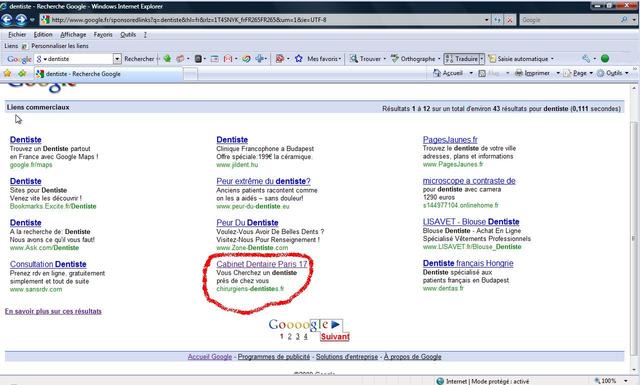Click the Suivant next page link
The height and width of the screenshot is (385, 640).
(335, 337)
